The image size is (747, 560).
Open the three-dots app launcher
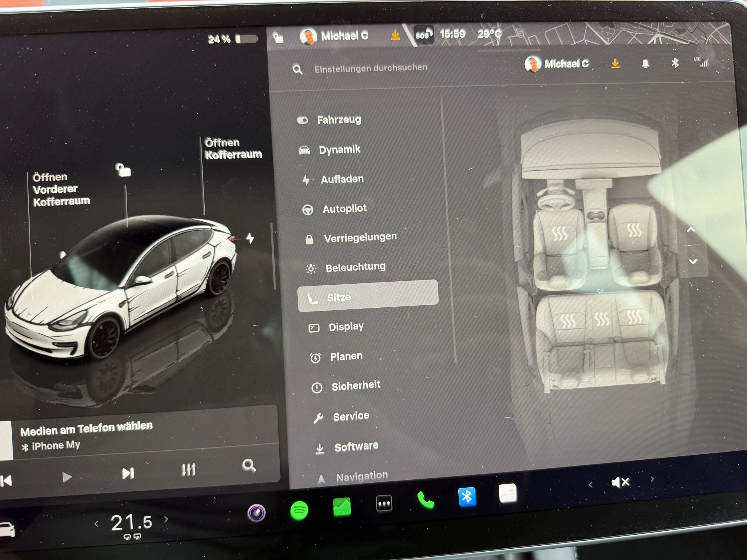click(384, 504)
